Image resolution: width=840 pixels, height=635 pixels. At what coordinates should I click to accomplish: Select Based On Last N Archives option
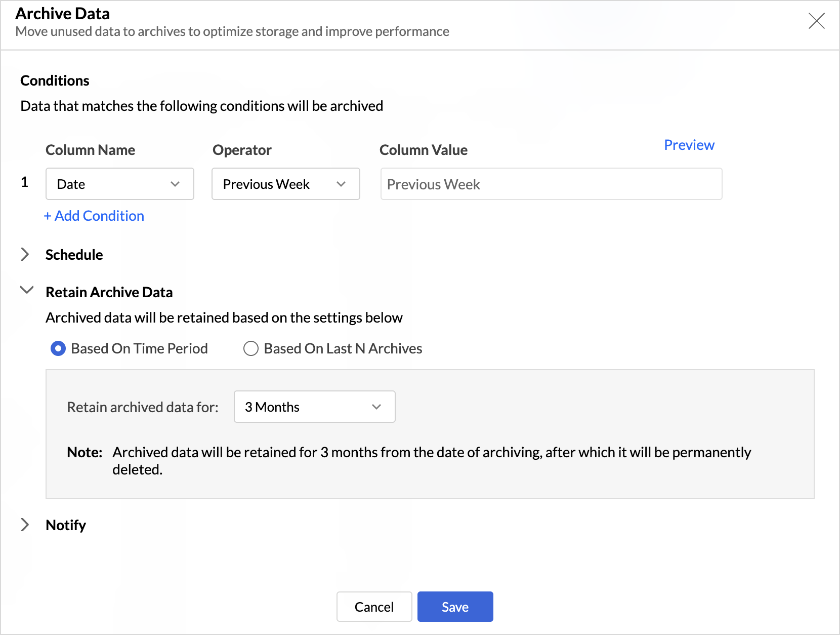click(x=251, y=348)
